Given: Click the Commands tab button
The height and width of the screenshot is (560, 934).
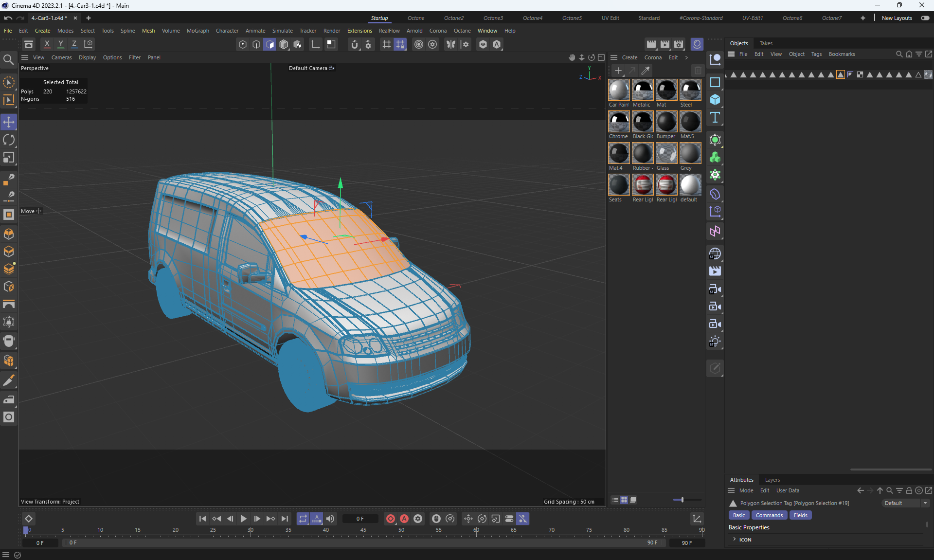Looking at the screenshot, I should pyautogui.click(x=769, y=515).
